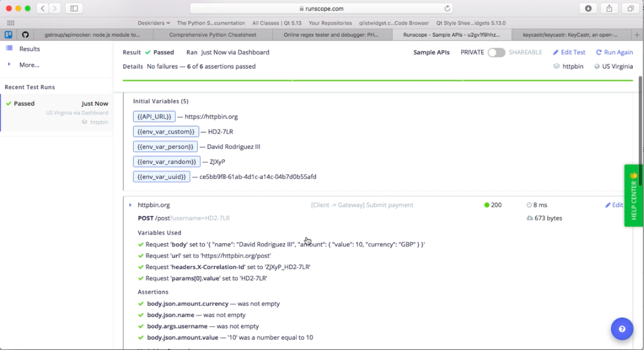The width and height of the screenshot is (644, 350).
Task: Expand the httpbin.org request details
Action: tap(130, 205)
